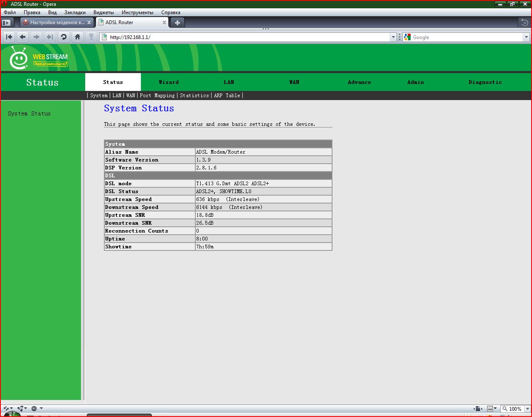Click the Downstream SNR value 26.5dB

click(x=205, y=223)
